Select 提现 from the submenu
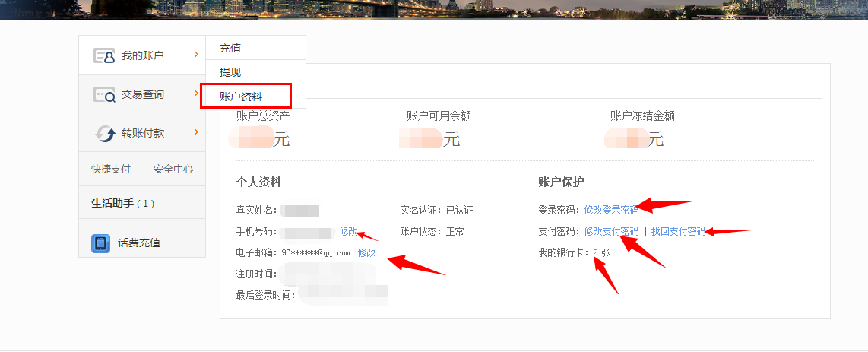Image resolution: width=868 pixels, height=352 pixels. point(230,72)
